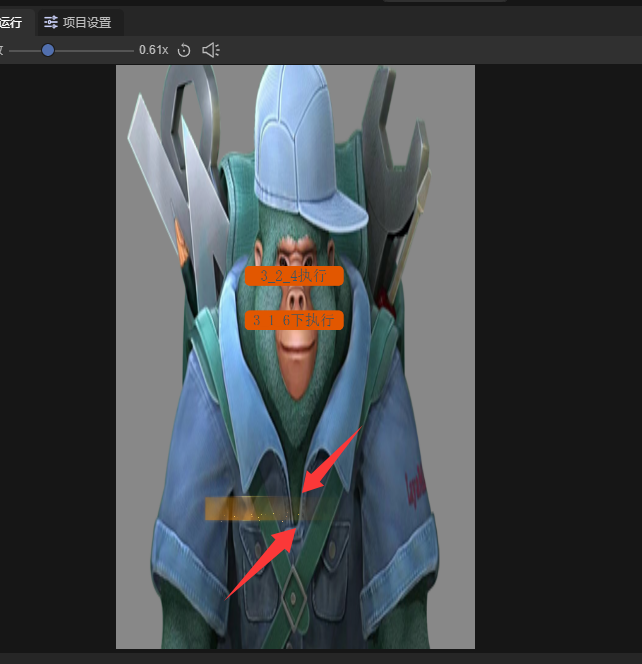Reset the preview zoom with circular arrow icon
642x664 pixels.
(x=184, y=50)
